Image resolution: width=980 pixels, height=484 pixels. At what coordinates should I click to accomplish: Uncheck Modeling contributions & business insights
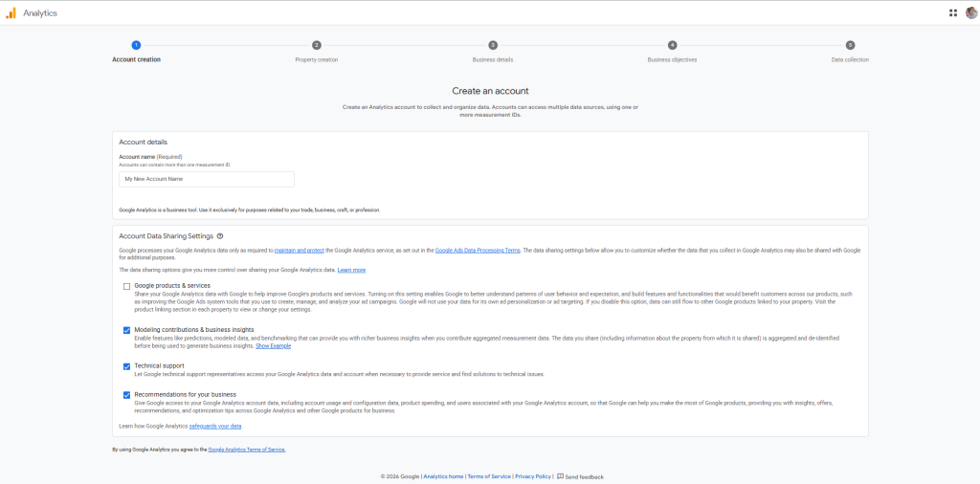pos(127,330)
